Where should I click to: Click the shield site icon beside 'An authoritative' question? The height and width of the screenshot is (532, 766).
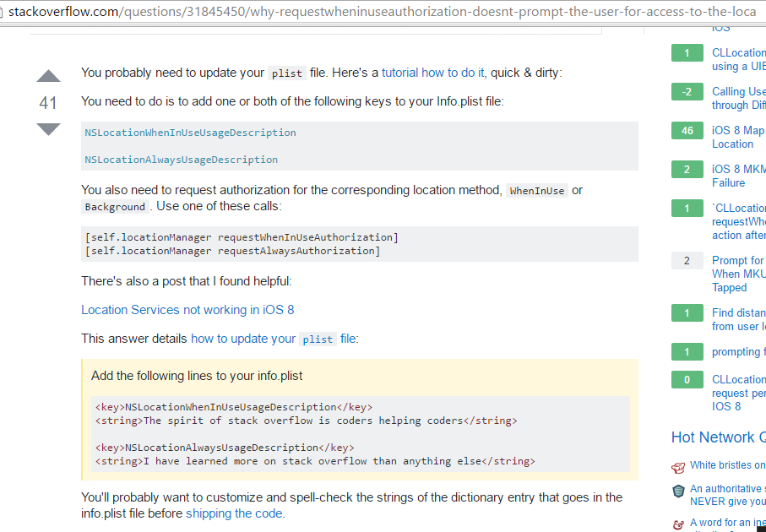click(677, 491)
